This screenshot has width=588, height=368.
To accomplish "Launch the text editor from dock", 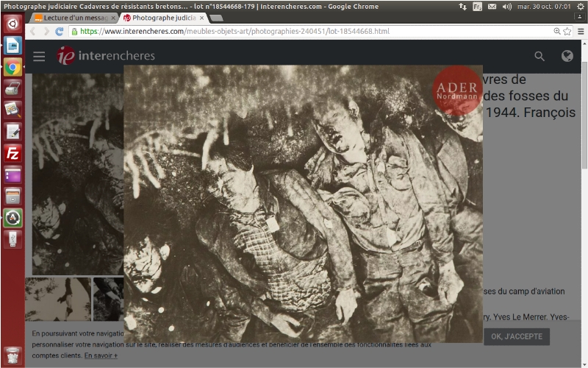I will coord(12,132).
